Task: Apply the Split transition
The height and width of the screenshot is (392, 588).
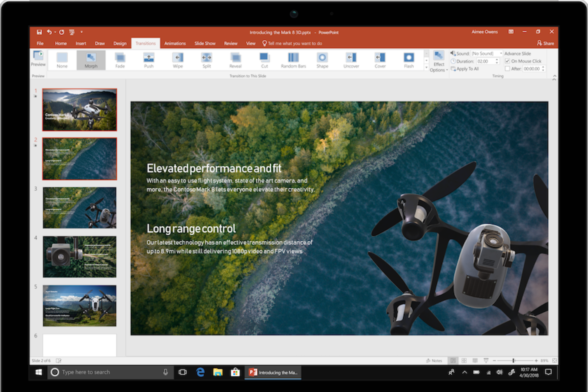Action: (207, 60)
